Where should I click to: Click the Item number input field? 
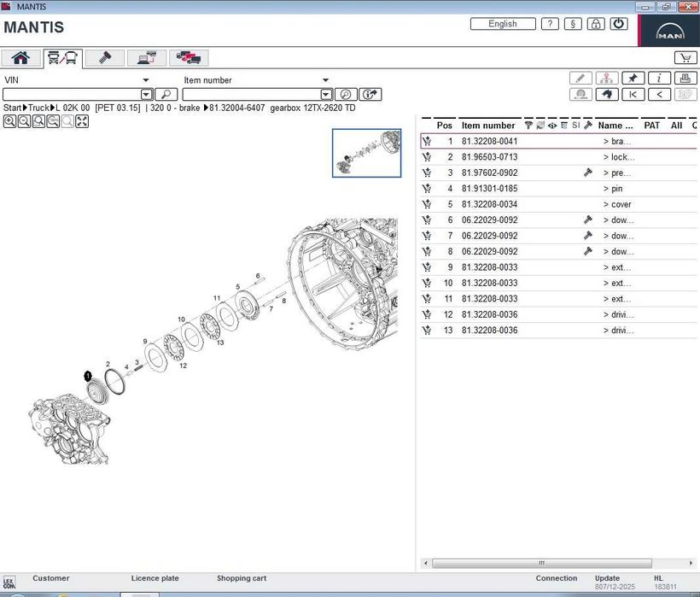(251, 95)
